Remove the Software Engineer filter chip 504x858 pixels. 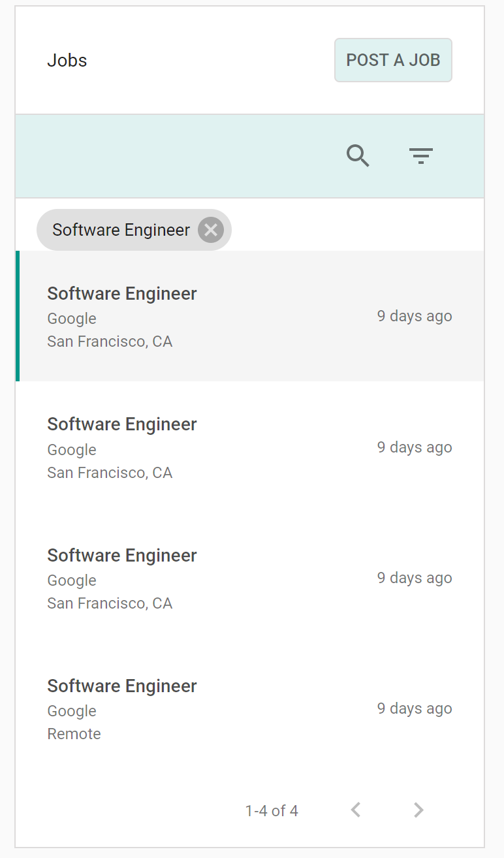click(x=211, y=230)
